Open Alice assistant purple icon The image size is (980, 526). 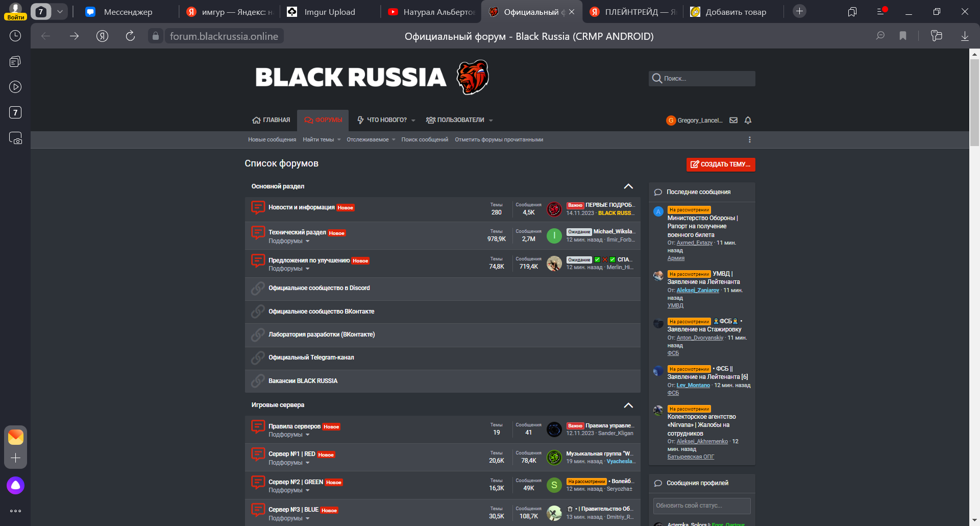pos(15,485)
